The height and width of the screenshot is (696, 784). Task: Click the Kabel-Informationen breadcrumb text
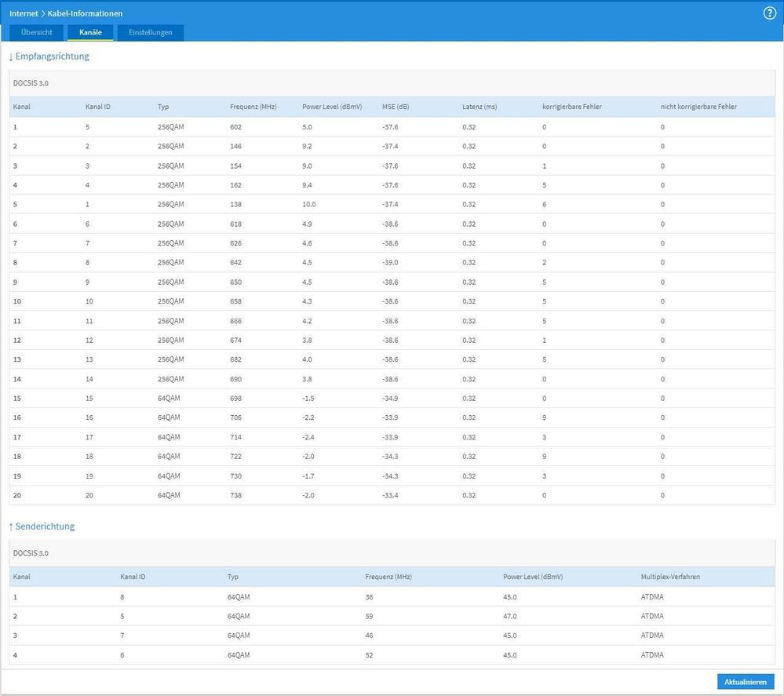85,13
